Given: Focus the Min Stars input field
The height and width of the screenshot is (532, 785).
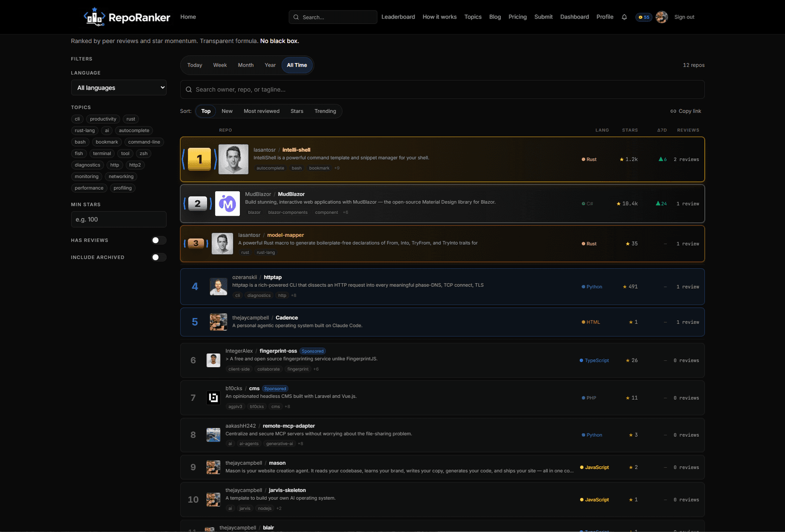Looking at the screenshot, I should 119,219.
